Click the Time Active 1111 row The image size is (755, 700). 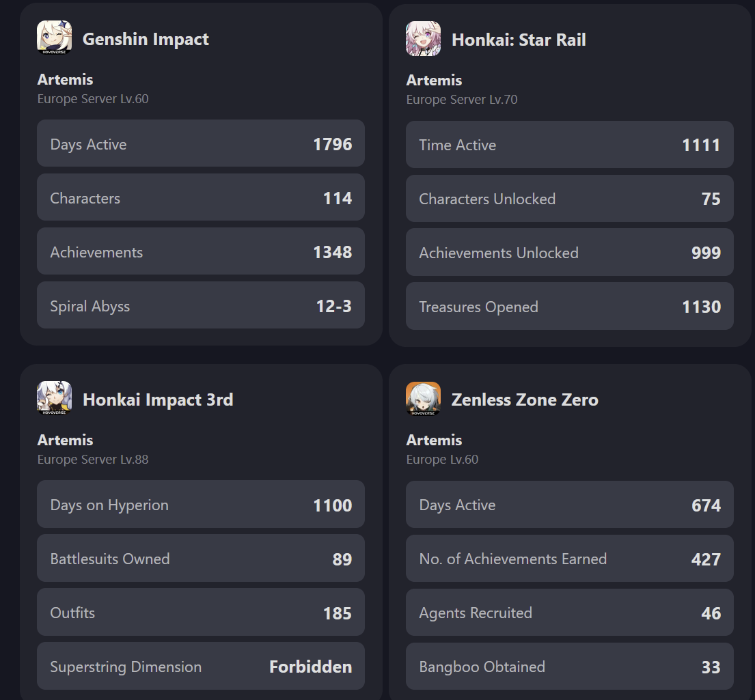pyautogui.click(x=570, y=144)
